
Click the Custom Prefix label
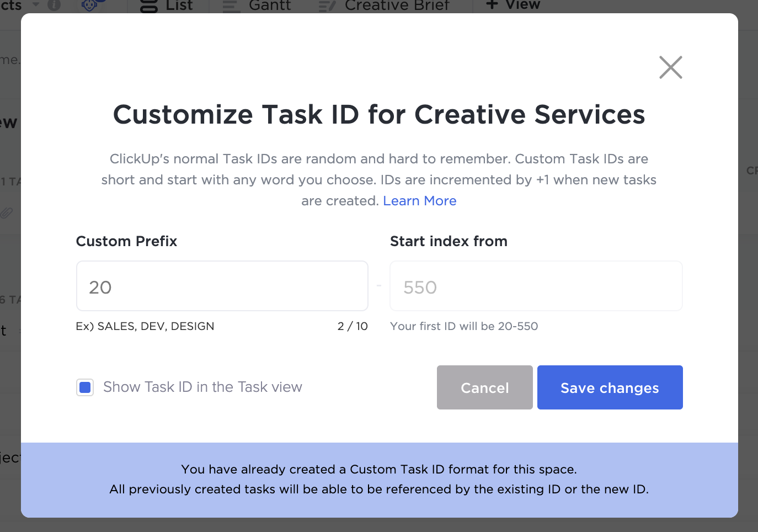(126, 241)
